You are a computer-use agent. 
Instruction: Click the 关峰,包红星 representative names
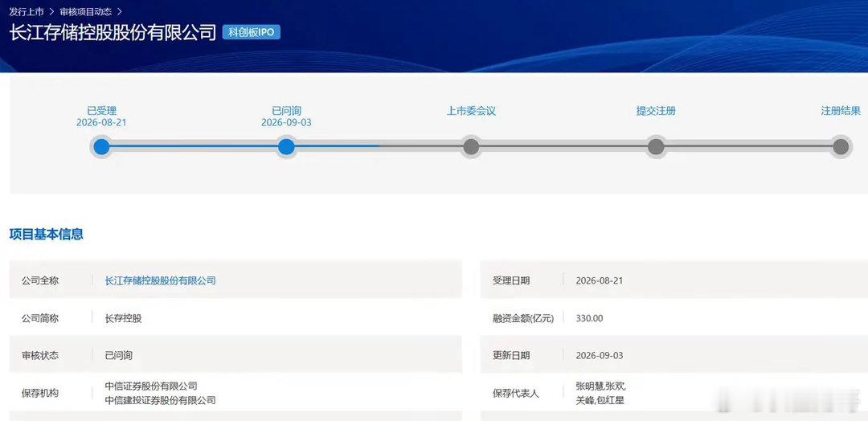(x=600, y=400)
